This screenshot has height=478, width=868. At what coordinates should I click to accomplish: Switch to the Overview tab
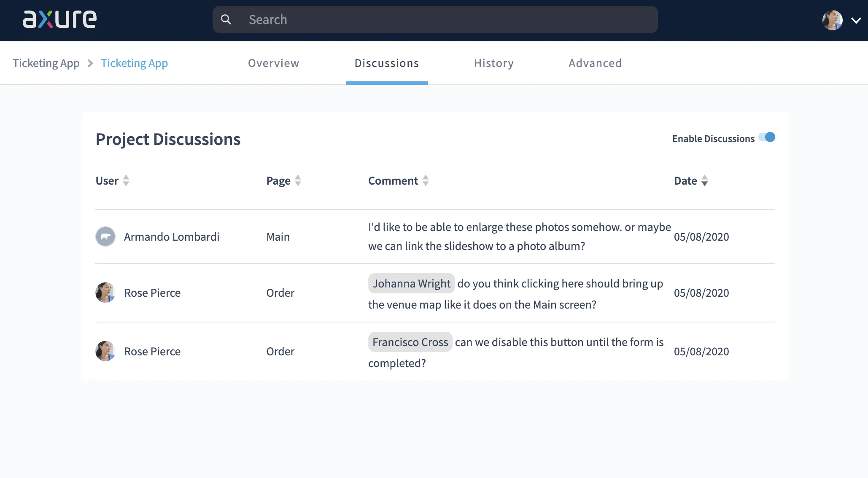coord(273,63)
